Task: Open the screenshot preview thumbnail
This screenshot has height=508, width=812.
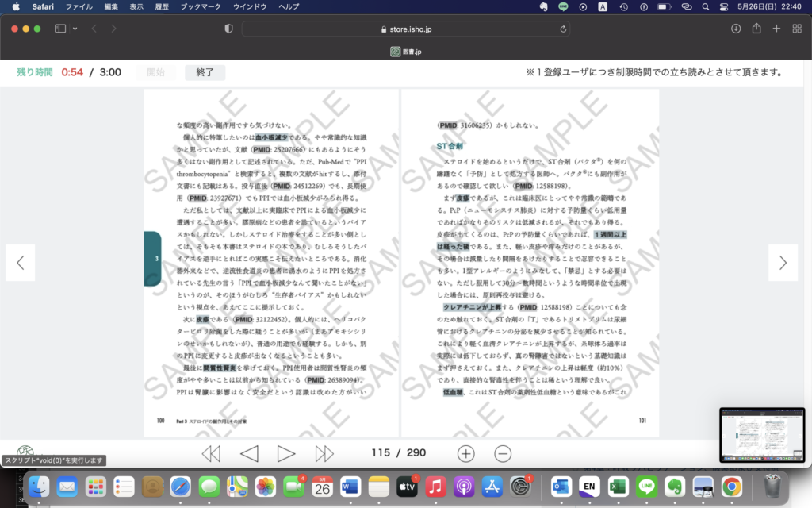Action: (760, 435)
